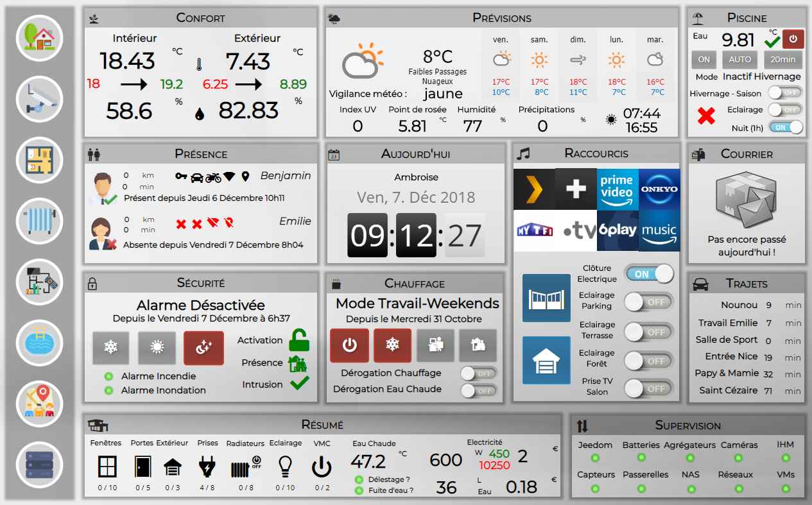The width and height of the screenshot is (812, 505).
Task: Enable the Eclairage Parking switch
Action: tap(649, 302)
